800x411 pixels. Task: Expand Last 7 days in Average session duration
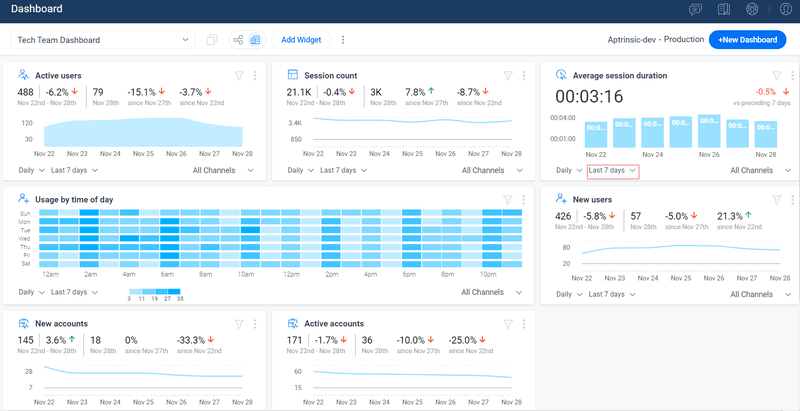point(612,171)
